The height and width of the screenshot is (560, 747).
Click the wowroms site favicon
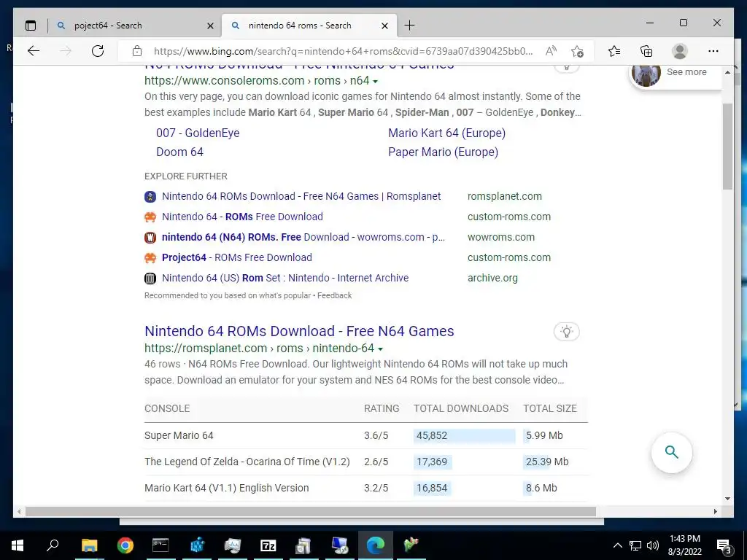pos(150,238)
